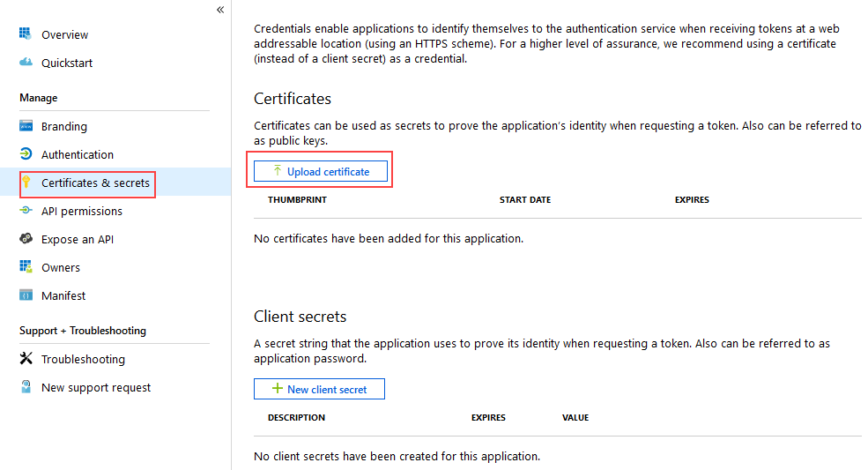Click the Quickstart cloud icon
Viewport: 868px width, 470px height.
(x=26, y=63)
